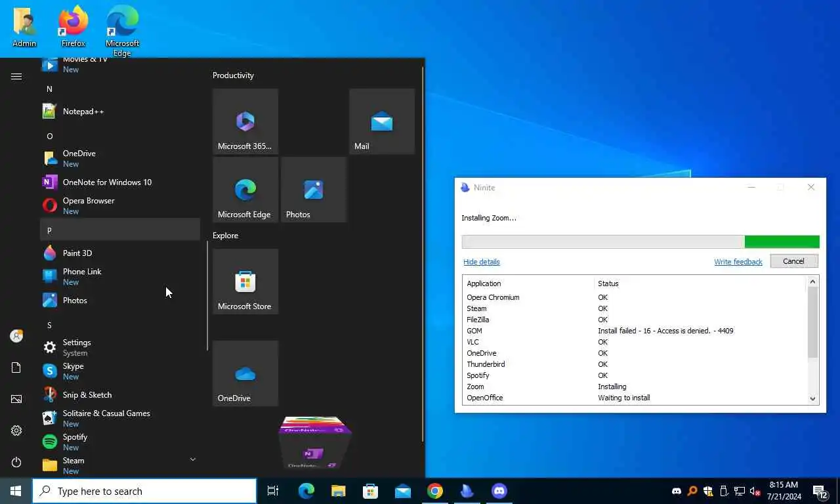Jump to letter P section header
The image size is (840, 504).
pyautogui.click(x=120, y=230)
